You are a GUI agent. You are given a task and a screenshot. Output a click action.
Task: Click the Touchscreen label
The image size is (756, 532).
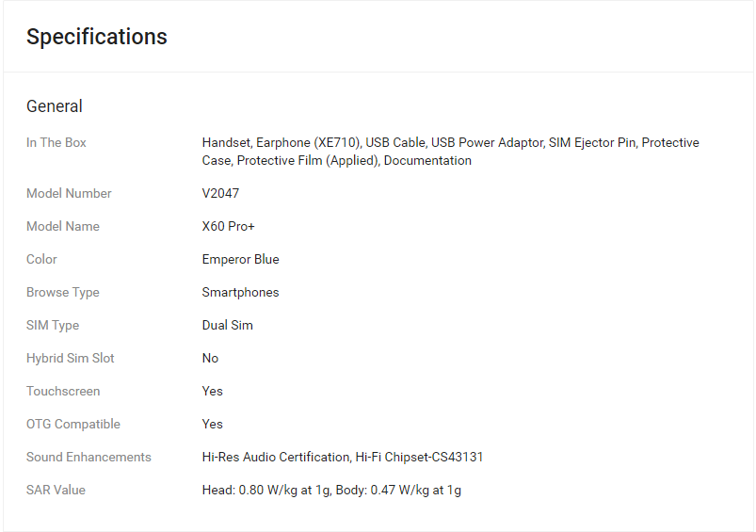coord(63,391)
